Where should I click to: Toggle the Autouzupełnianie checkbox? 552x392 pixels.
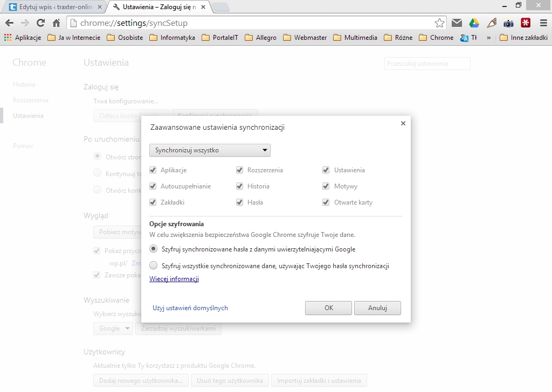[153, 186]
